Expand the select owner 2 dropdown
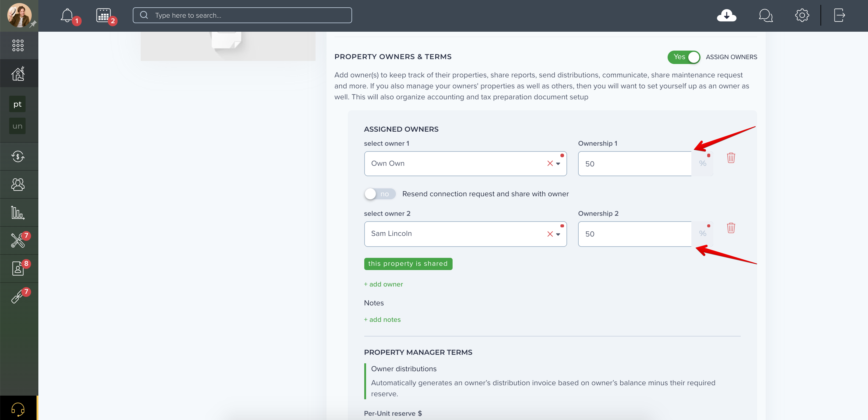The width and height of the screenshot is (868, 420). [x=558, y=234]
